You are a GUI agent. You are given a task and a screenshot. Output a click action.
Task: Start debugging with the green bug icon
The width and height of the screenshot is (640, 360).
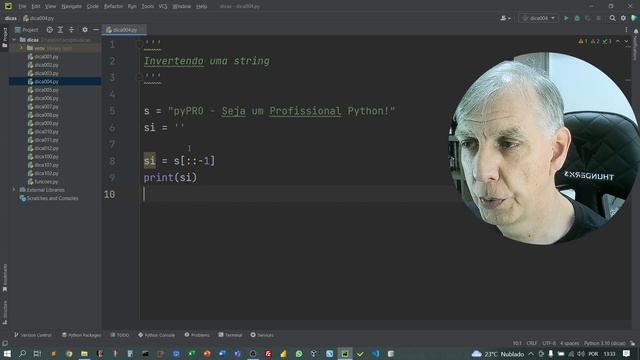pyautogui.click(x=577, y=18)
